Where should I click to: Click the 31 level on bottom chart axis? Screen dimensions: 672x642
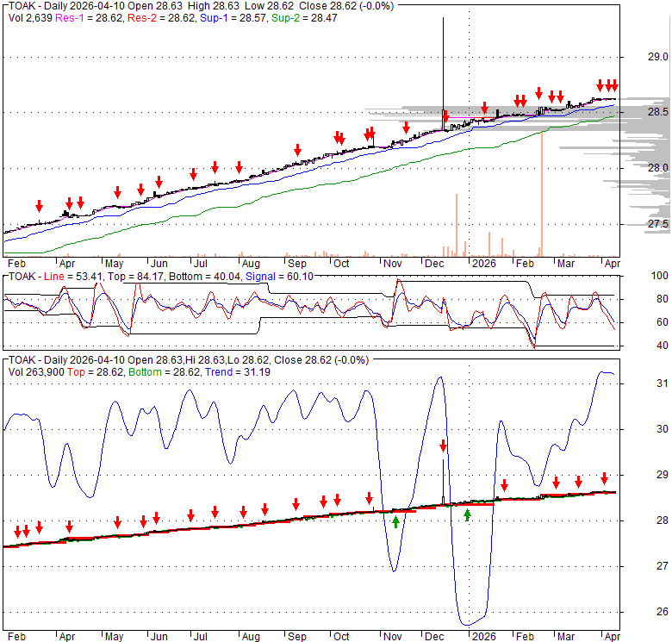point(660,383)
